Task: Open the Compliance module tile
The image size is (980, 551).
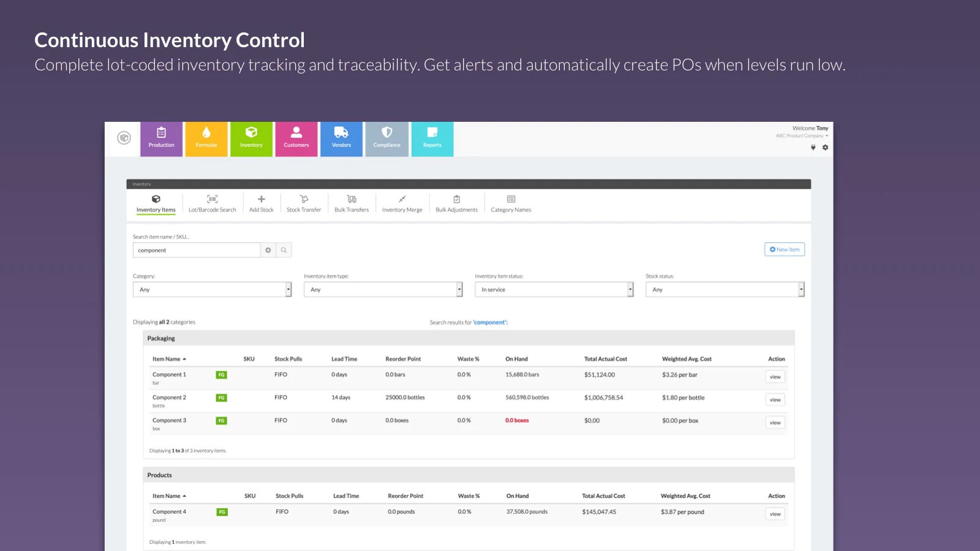Action: point(387,139)
